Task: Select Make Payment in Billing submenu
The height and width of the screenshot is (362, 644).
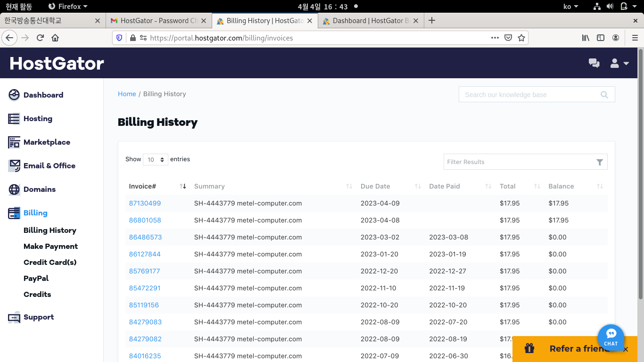Action: click(x=50, y=247)
